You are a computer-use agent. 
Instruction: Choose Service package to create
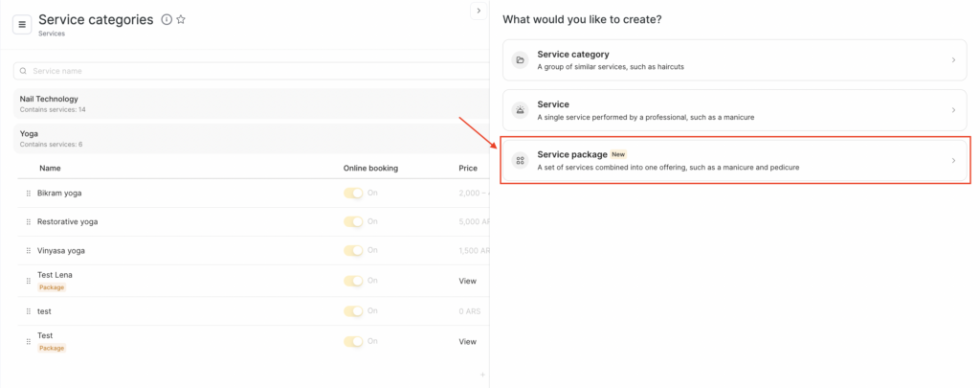[734, 160]
